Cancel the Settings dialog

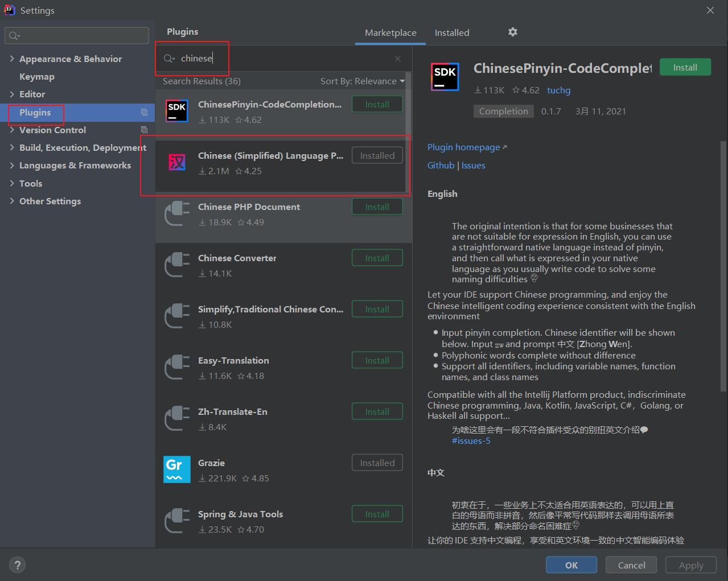point(631,565)
